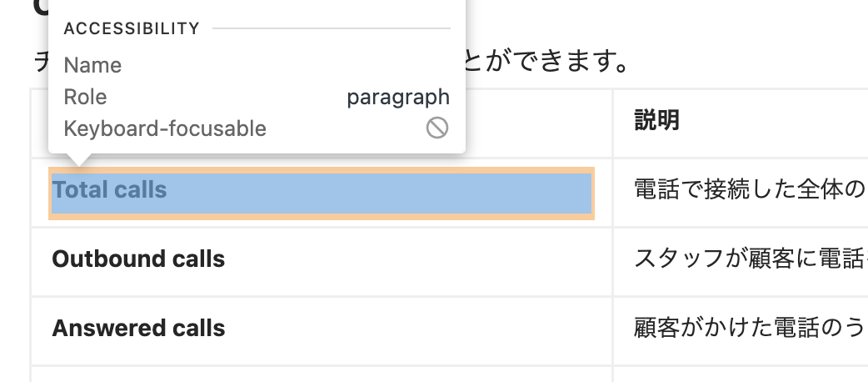
Task: Click the Role label in the tooltip
Action: click(x=85, y=97)
